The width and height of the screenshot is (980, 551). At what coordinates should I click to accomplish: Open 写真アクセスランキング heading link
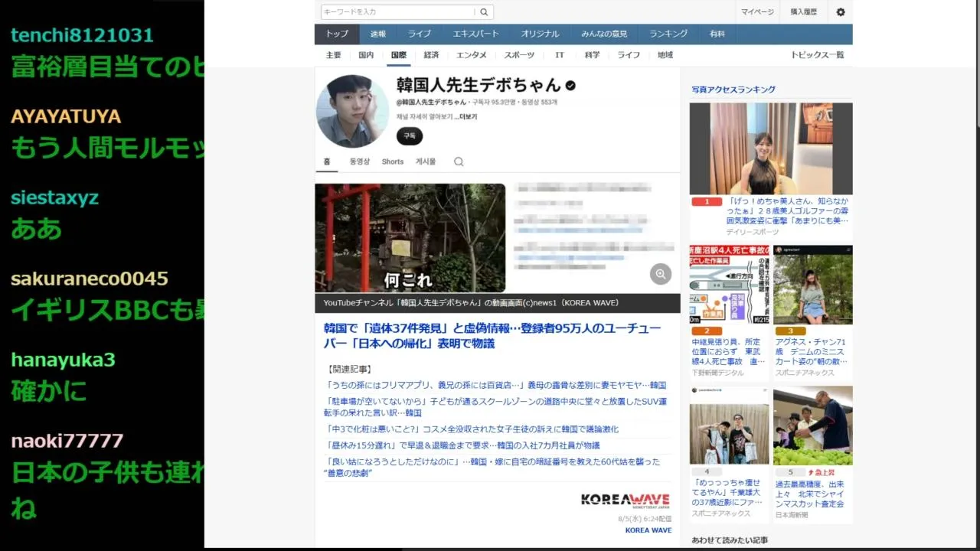click(733, 90)
